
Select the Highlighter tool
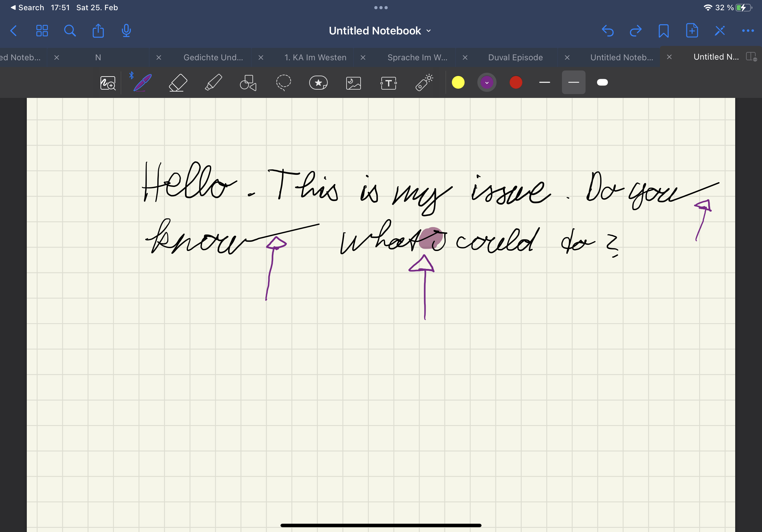tap(213, 83)
